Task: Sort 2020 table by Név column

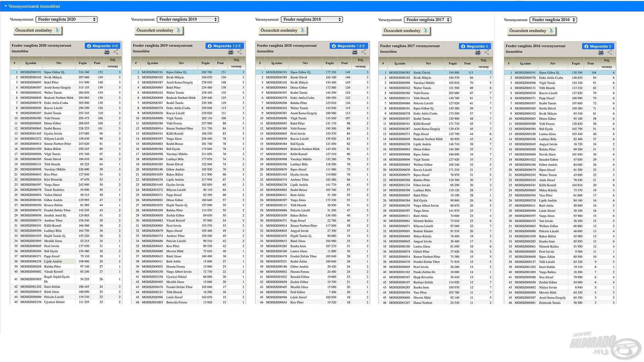Action: 59,63
